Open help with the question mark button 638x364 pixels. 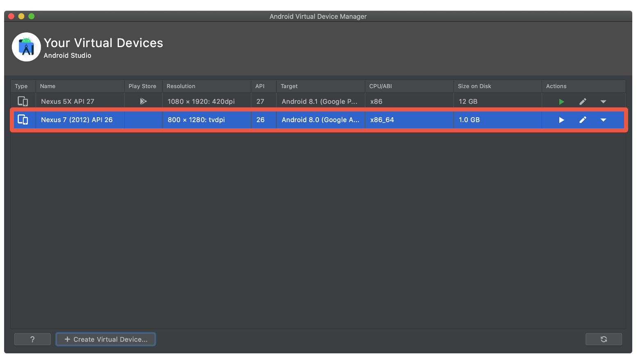click(32, 339)
